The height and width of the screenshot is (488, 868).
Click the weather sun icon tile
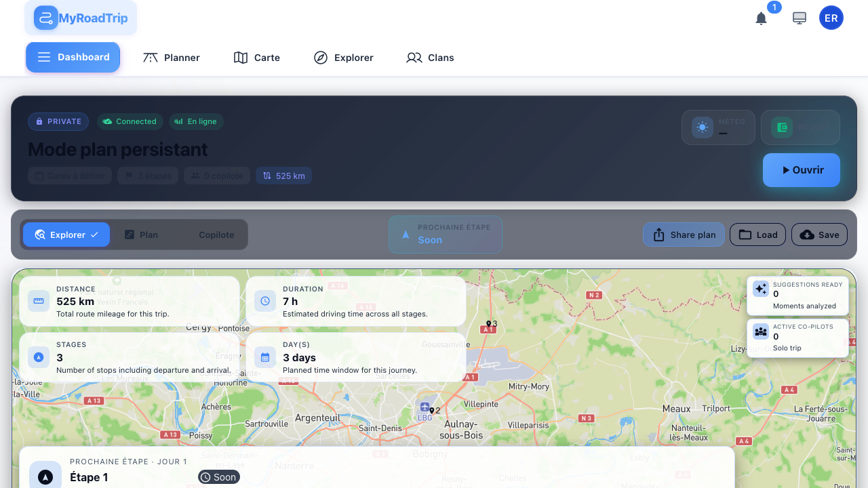coord(702,127)
